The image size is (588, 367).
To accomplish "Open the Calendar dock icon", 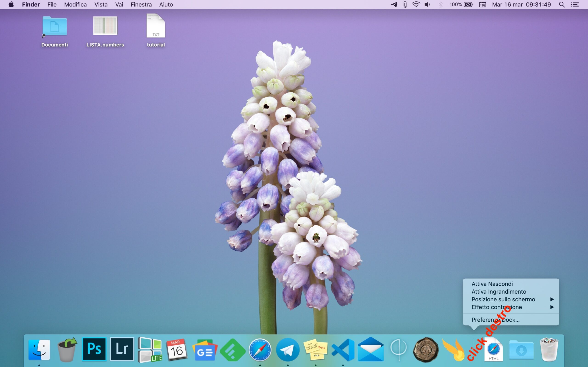I will (x=177, y=350).
